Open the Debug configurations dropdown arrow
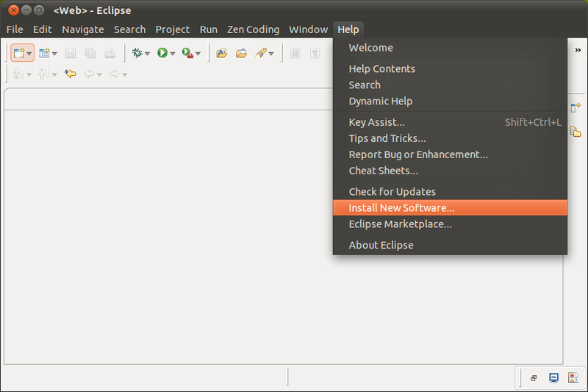Screen dimensions: 588x392 click(148, 54)
